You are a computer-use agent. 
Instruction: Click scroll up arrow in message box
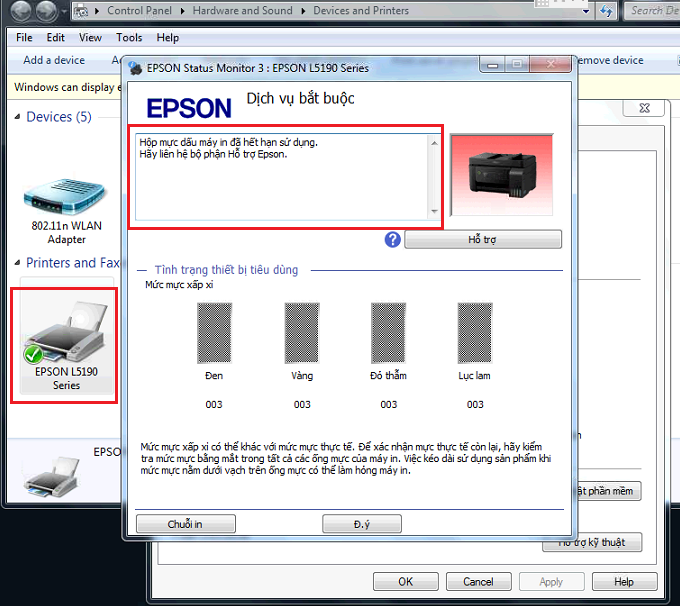434,143
